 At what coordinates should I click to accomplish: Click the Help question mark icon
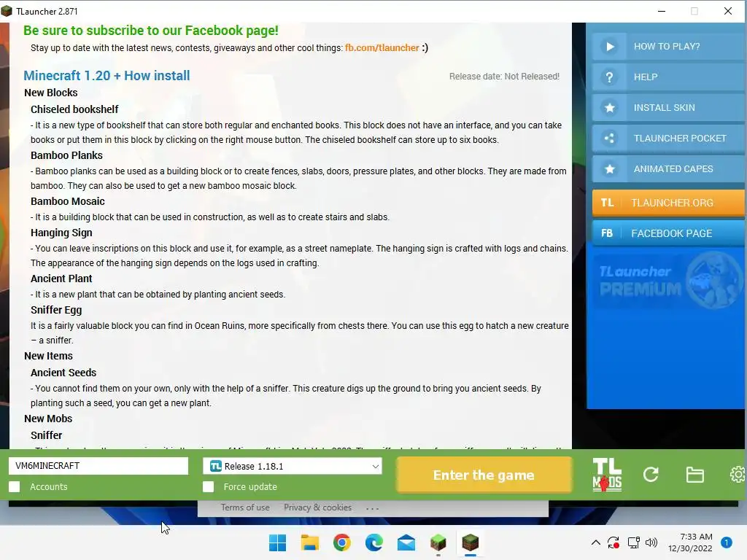point(609,77)
